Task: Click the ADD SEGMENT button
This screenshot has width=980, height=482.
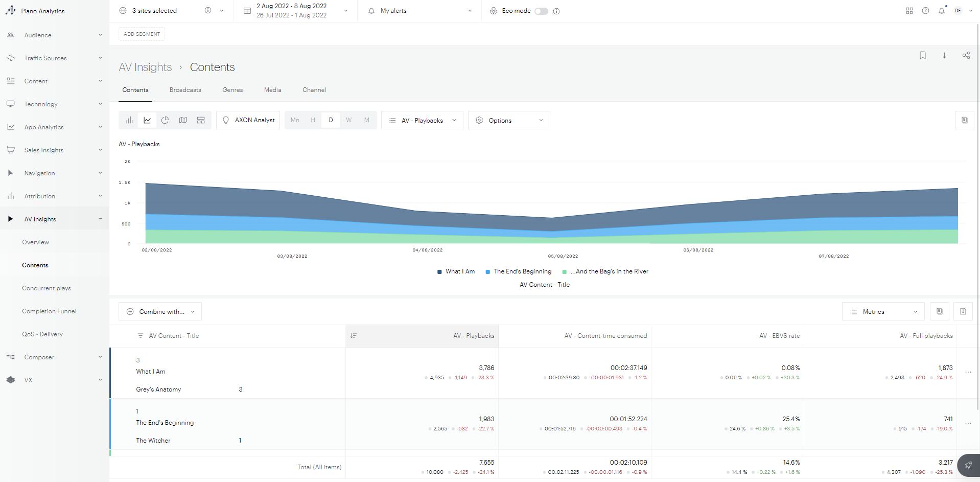Action: click(x=142, y=34)
